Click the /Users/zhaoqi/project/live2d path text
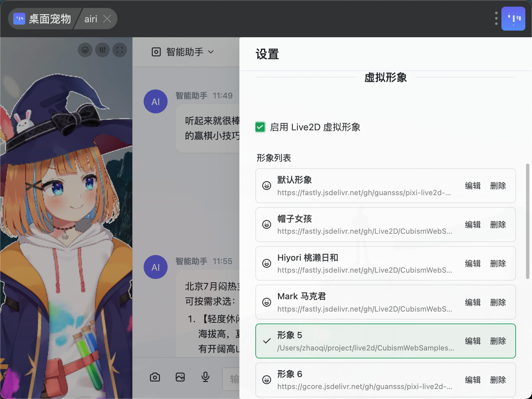 366,348
